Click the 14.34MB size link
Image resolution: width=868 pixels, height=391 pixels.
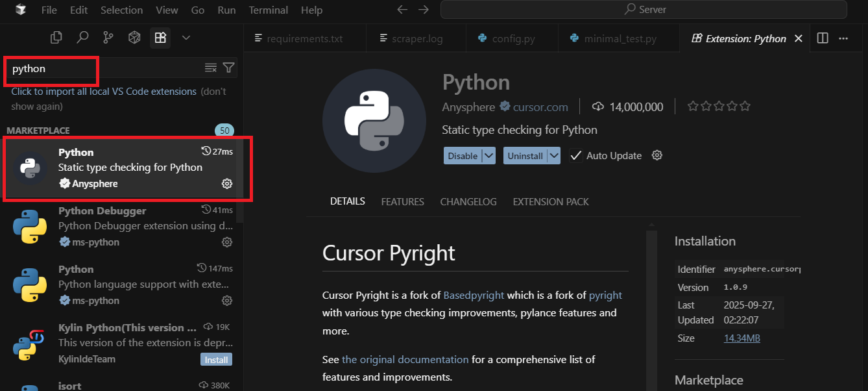[x=741, y=338]
